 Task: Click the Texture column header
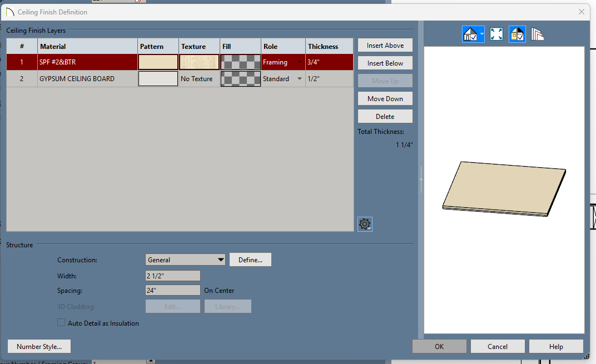point(199,46)
